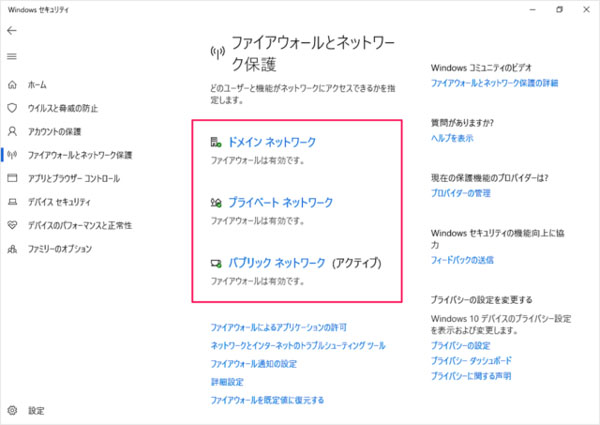Click the private network icon
Viewport: 600px width, 425px height.
[x=216, y=202]
